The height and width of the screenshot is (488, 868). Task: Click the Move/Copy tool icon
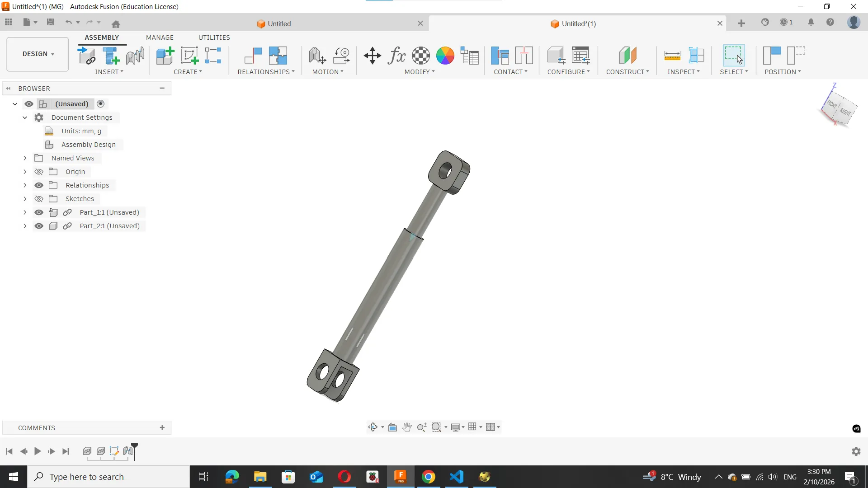tap(372, 56)
